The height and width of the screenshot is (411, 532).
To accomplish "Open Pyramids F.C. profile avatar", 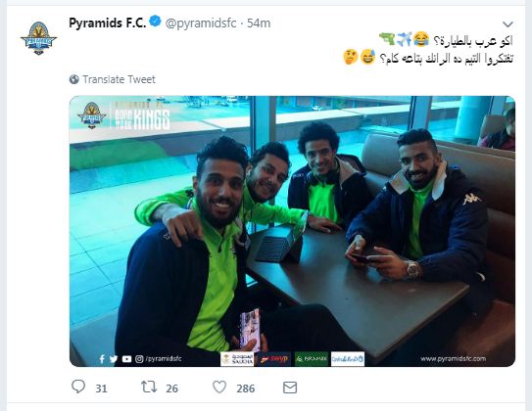I will tap(38, 38).
